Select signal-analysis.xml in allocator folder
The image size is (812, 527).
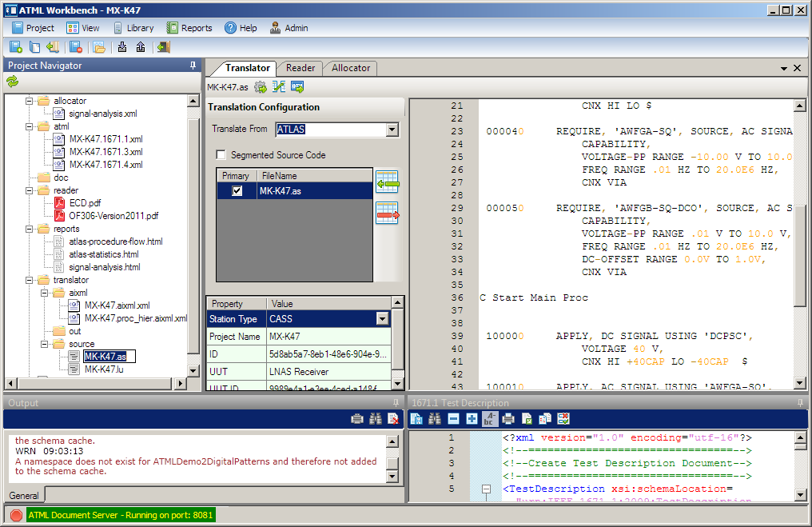(103, 114)
